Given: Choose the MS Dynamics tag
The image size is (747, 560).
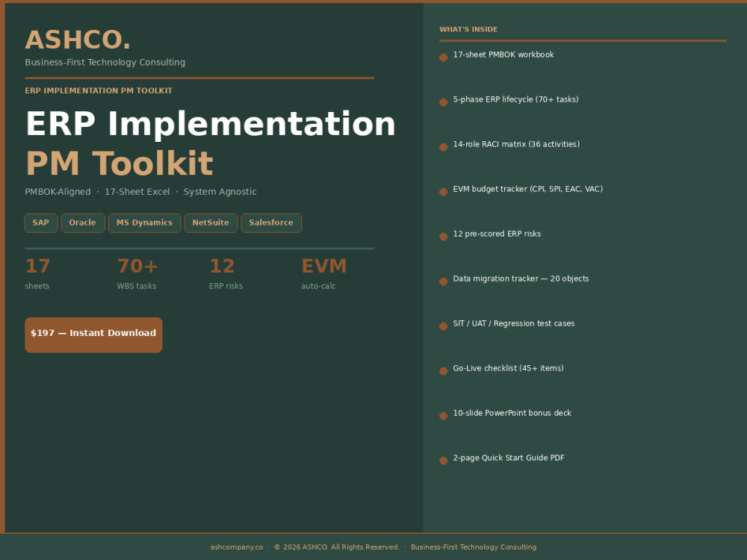Looking at the screenshot, I should (x=144, y=223).
